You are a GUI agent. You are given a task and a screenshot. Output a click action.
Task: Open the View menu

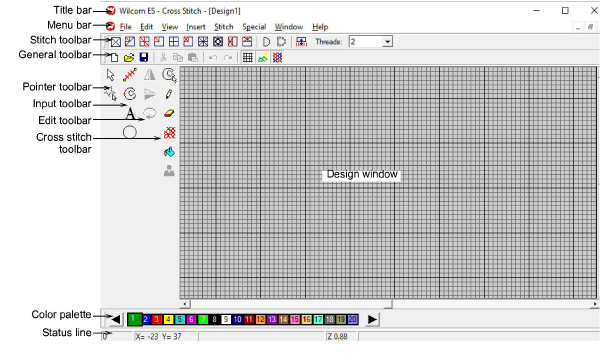tap(170, 27)
